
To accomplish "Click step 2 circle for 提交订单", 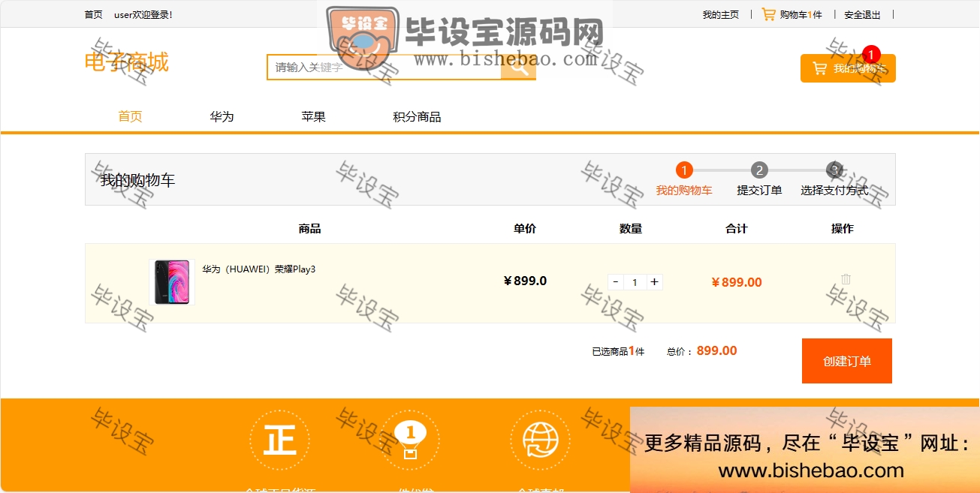I will click(759, 170).
